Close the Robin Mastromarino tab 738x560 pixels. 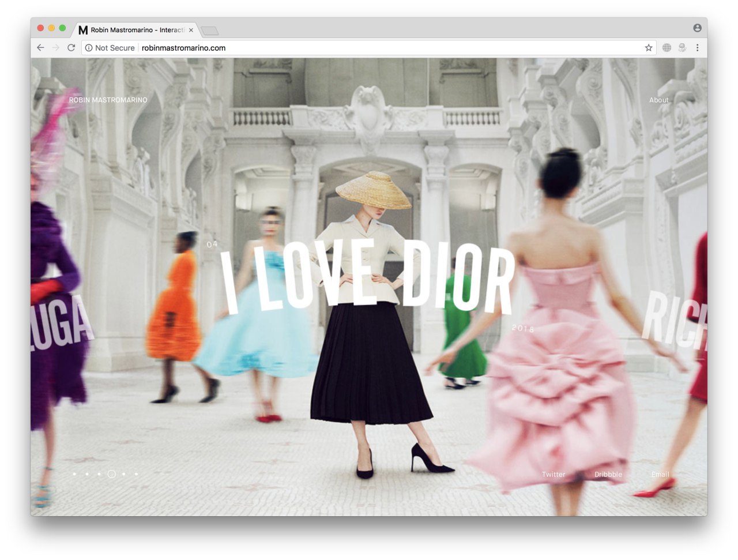click(191, 30)
